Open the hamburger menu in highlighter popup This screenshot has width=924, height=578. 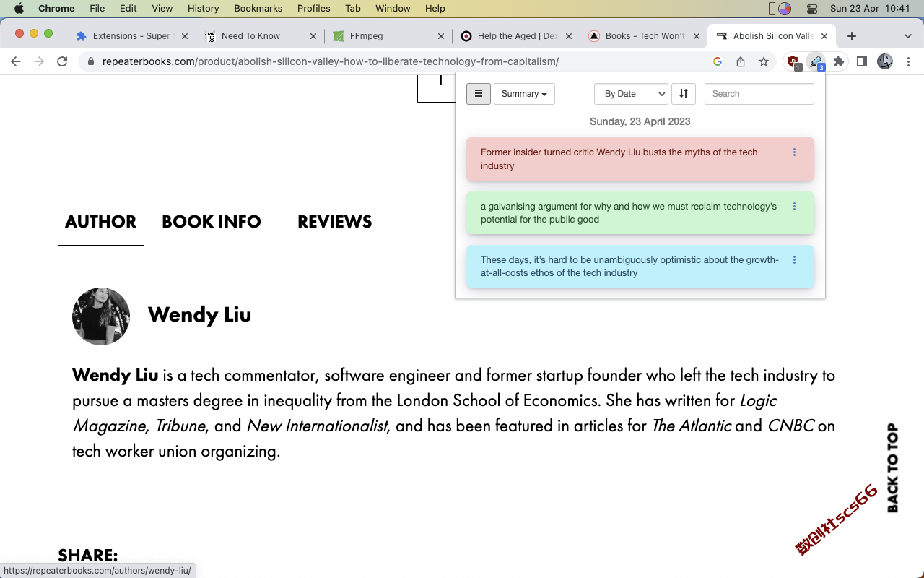coord(479,94)
